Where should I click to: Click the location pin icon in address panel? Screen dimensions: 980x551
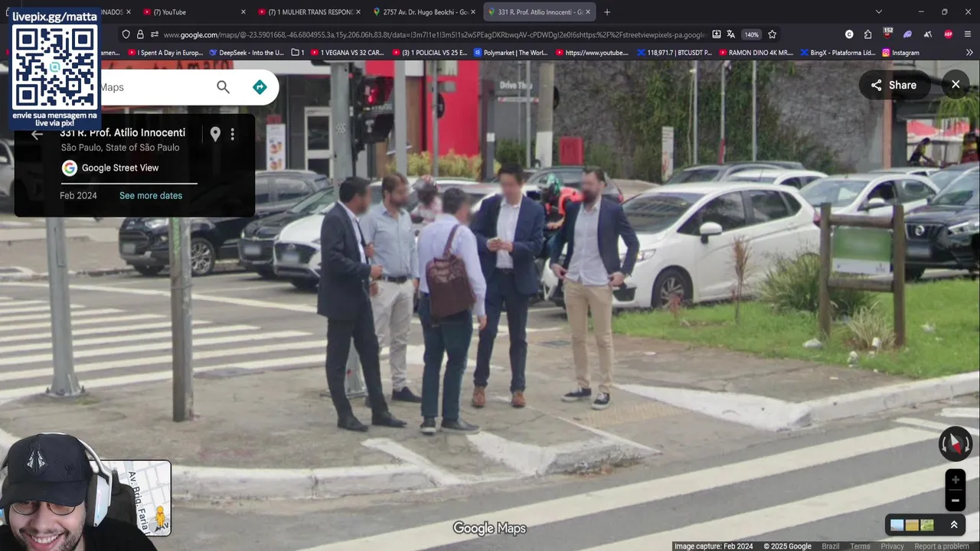(215, 134)
